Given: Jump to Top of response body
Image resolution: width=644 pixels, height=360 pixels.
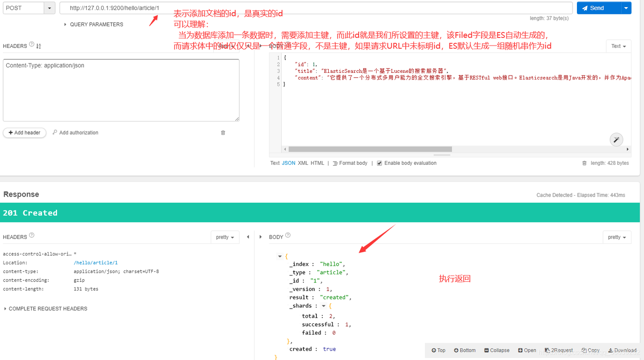Looking at the screenshot, I should pyautogui.click(x=437, y=350).
